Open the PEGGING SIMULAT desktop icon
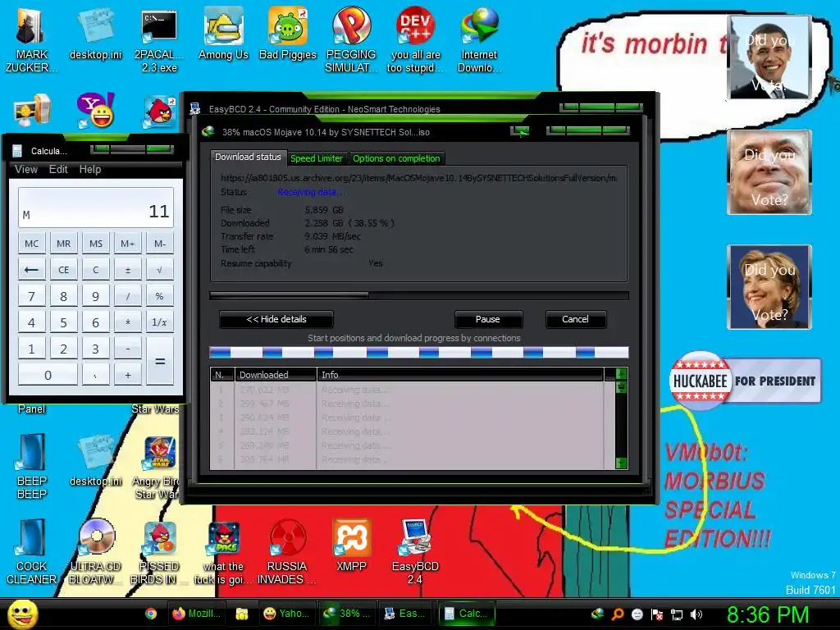840x630 pixels. point(351,39)
